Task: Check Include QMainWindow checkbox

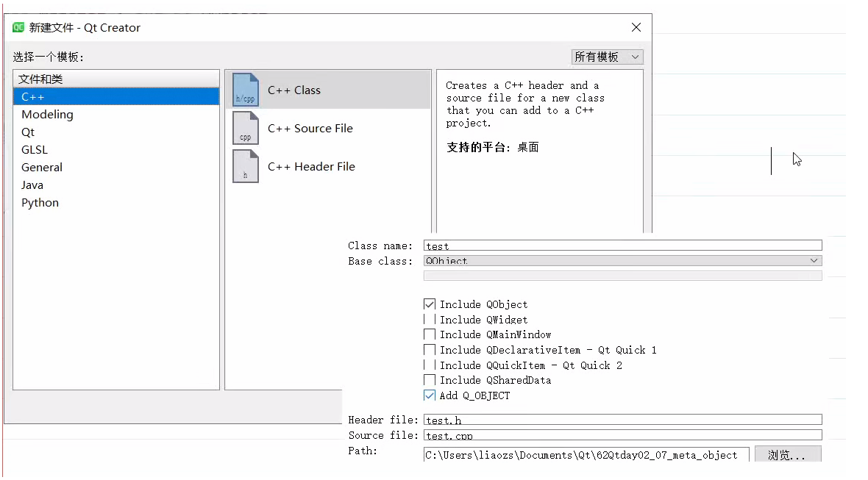Action: 430,334
